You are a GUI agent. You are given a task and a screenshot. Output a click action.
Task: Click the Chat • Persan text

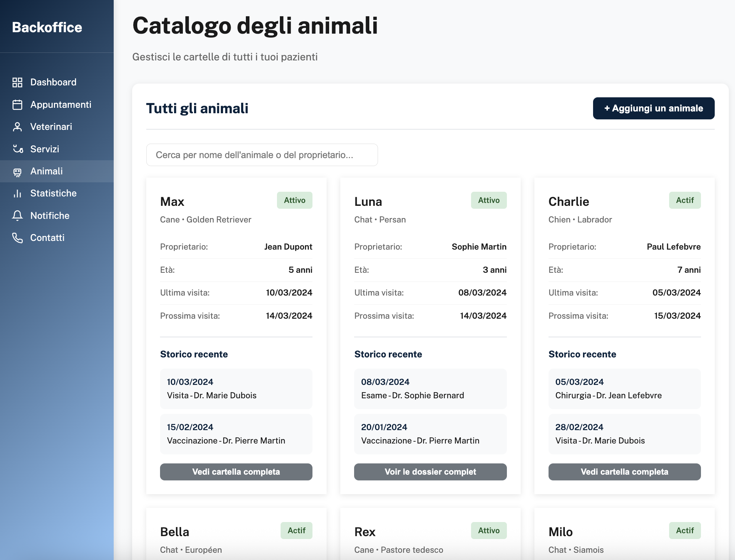click(x=380, y=220)
